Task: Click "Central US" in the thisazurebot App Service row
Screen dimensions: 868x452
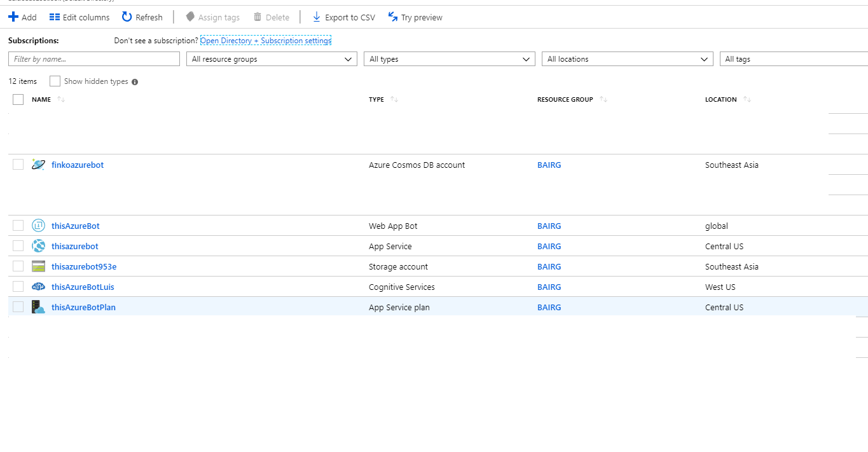Action: (724, 246)
